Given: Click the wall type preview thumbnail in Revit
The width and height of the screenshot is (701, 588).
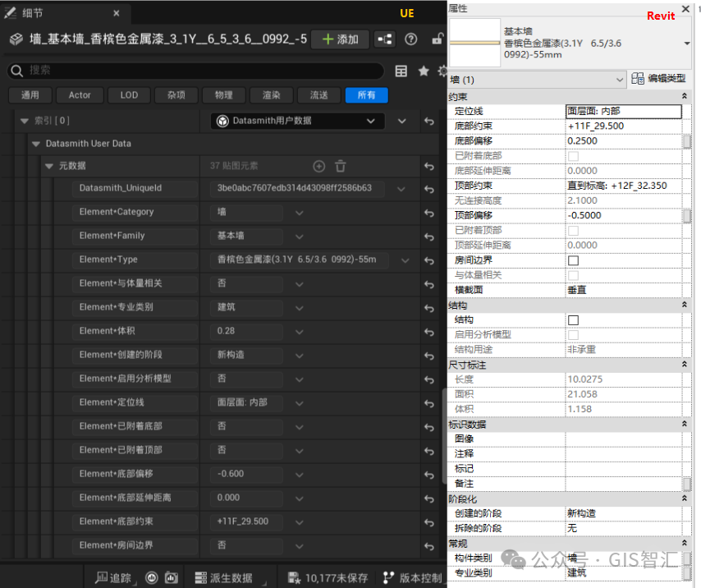Looking at the screenshot, I should (474, 43).
